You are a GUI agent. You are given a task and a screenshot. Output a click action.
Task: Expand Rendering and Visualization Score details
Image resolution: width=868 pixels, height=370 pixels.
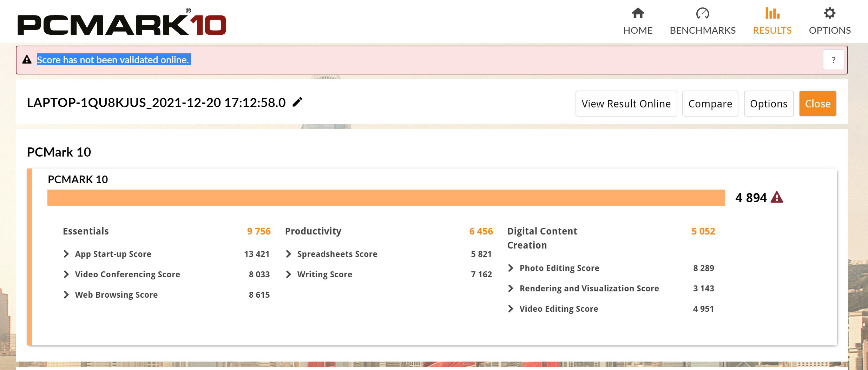point(511,288)
